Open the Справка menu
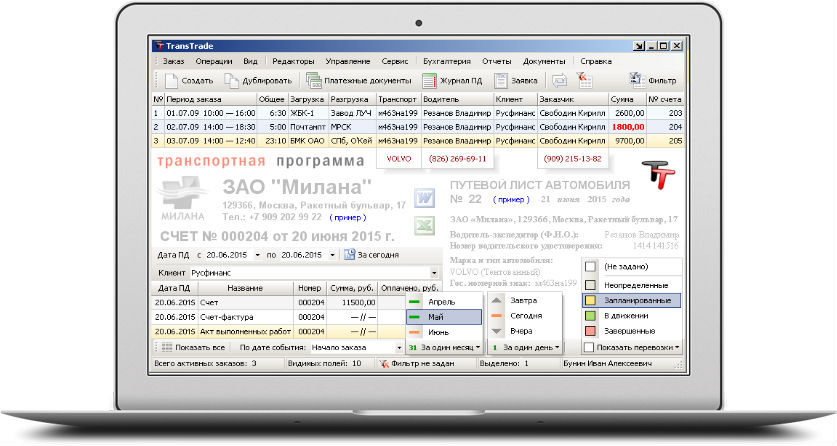Image resolution: width=837 pixels, height=446 pixels. 596,61
